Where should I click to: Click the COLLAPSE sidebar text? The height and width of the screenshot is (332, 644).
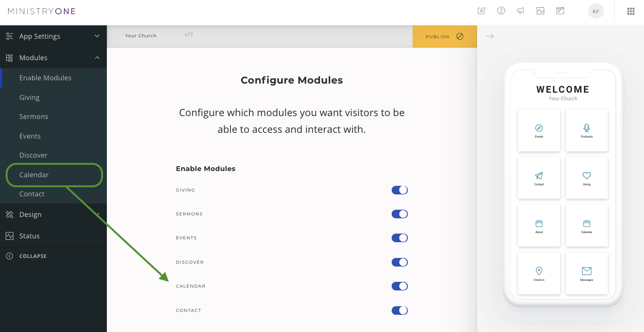tap(33, 256)
